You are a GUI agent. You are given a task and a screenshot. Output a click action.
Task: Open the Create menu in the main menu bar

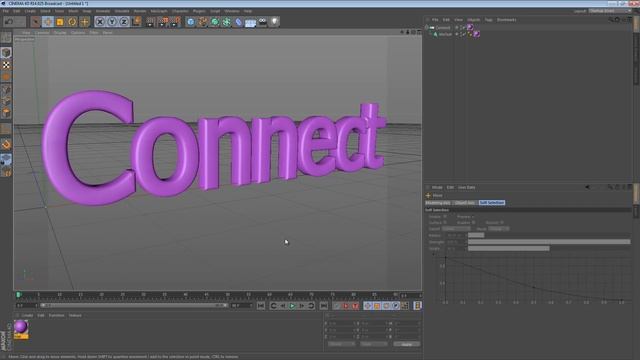pyautogui.click(x=30, y=11)
